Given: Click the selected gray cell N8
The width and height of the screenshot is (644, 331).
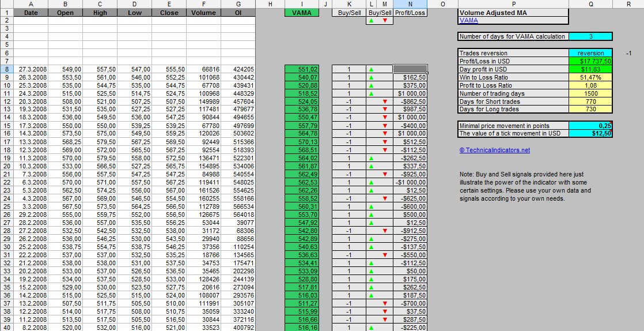Looking at the screenshot, I should 410,69.
